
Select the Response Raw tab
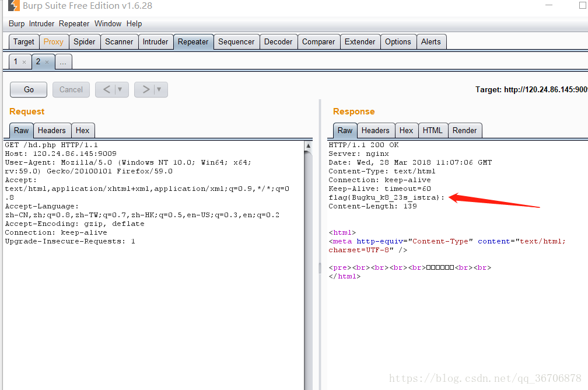pos(345,130)
